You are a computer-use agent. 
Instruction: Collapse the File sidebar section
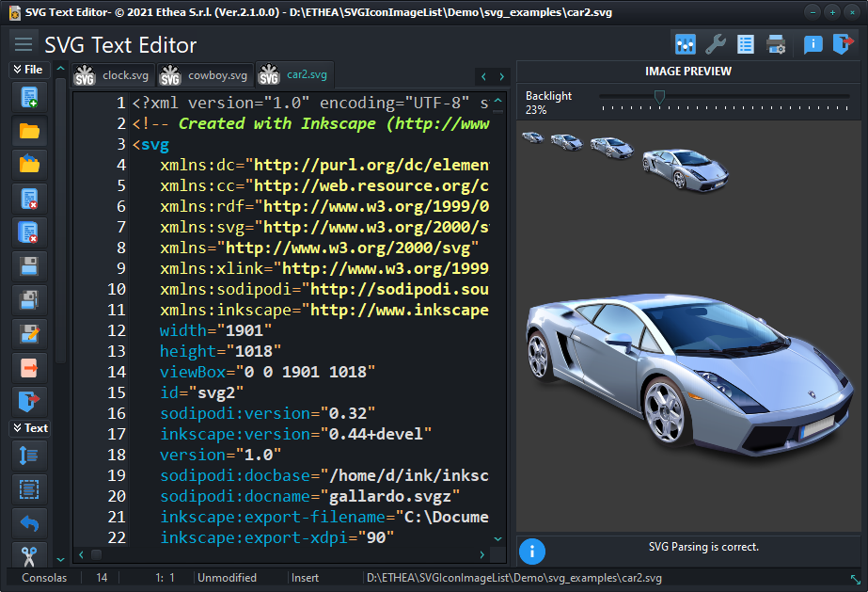[x=30, y=69]
